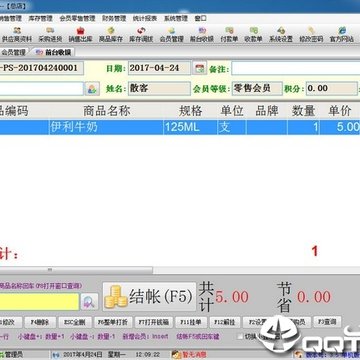This screenshot has width=360, height=360.
Task: Open the 收款单 receipt slip icon
Action: pyautogui.click(x=253, y=35)
